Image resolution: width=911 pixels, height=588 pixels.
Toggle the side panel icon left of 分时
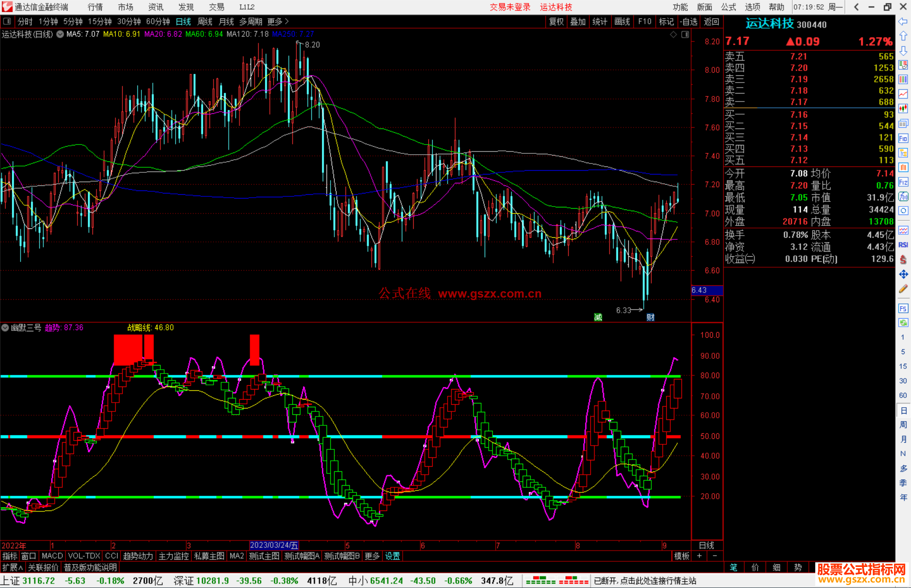[7, 21]
